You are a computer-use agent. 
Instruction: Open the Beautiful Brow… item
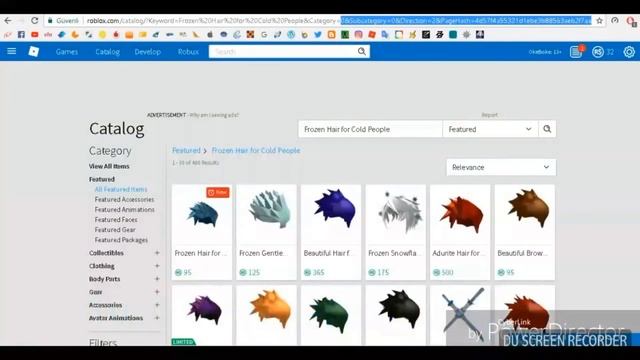[x=524, y=232]
